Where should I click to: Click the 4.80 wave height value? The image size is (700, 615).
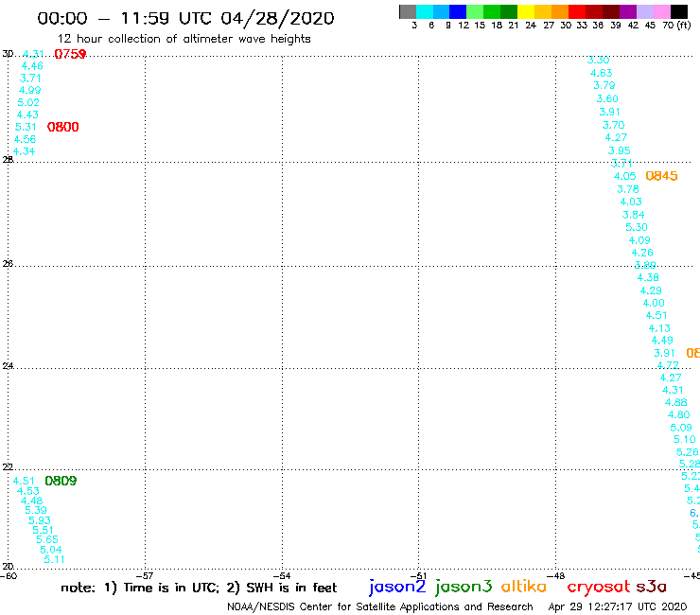coord(679,415)
